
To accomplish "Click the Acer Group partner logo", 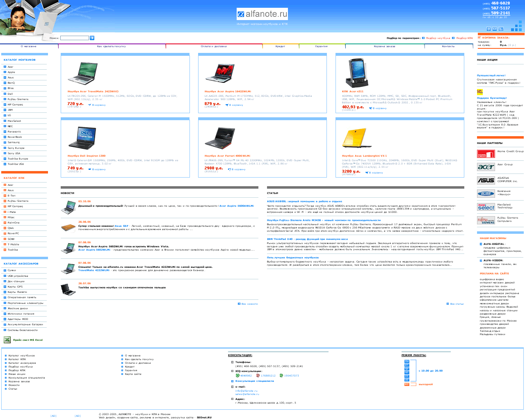I will (x=486, y=167).
